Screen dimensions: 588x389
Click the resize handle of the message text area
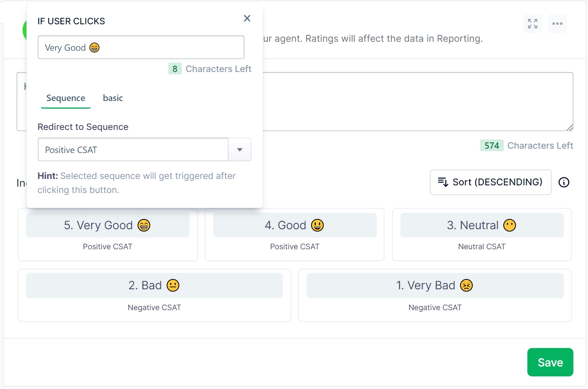[x=570, y=127]
